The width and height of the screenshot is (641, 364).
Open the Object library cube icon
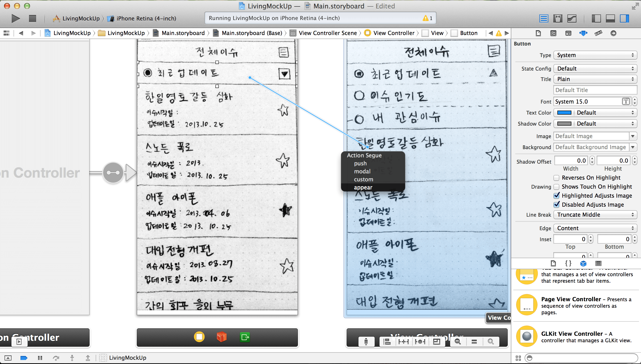coord(583,263)
